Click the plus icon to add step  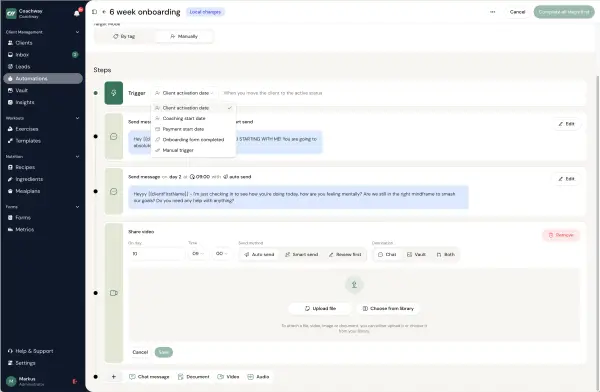(x=114, y=377)
